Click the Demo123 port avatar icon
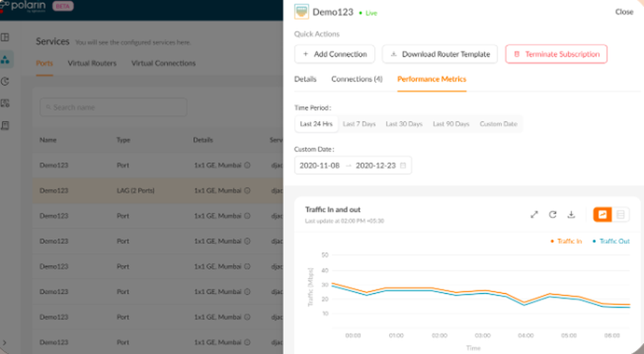Screen dimensions: 644x354 pyautogui.click(x=301, y=12)
